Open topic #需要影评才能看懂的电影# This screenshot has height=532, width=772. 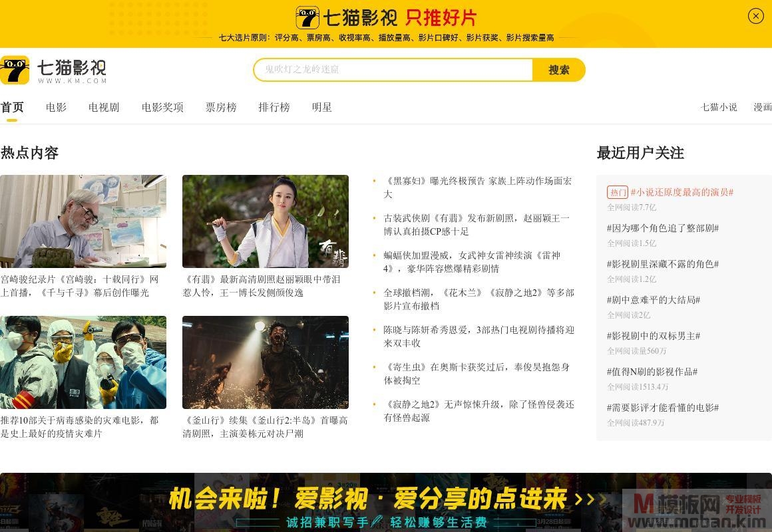(x=663, y=408)
